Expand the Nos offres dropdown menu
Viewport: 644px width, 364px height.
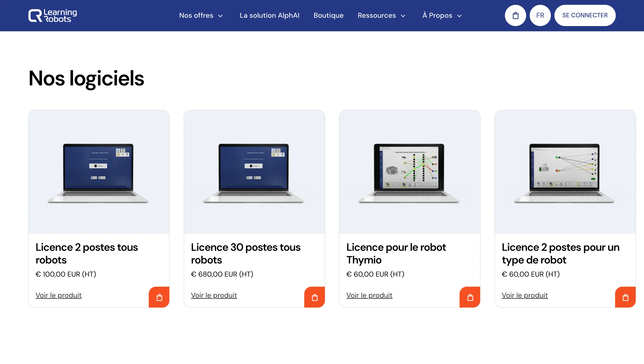click(201, 16)
